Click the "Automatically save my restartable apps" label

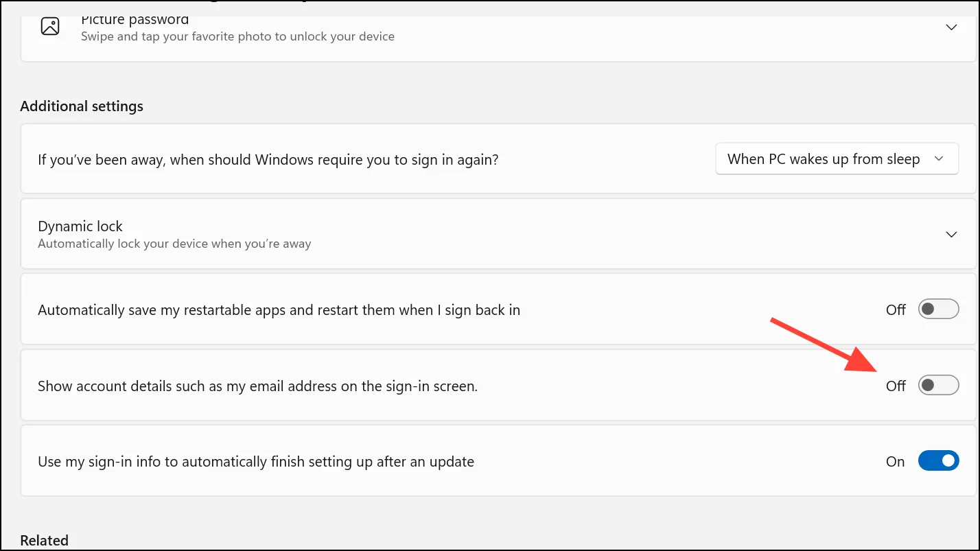click(x=279, y=310)
